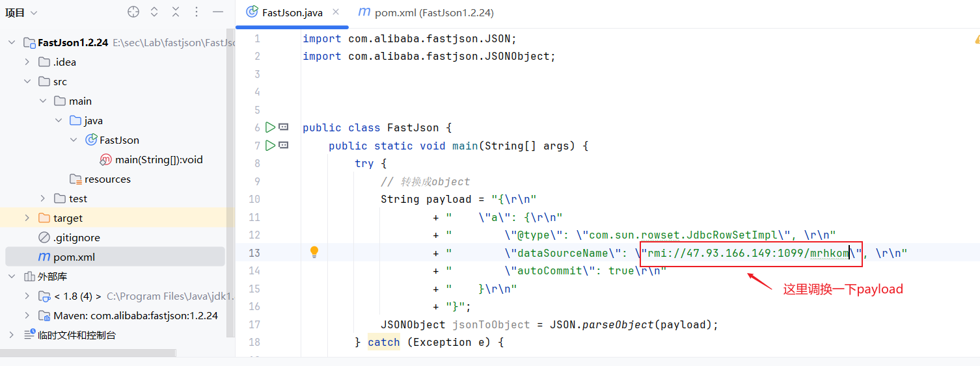
Task: Expand the Maven: com.alibaba:fastjson:1.2.24 node
Action: tap(27, 315)
